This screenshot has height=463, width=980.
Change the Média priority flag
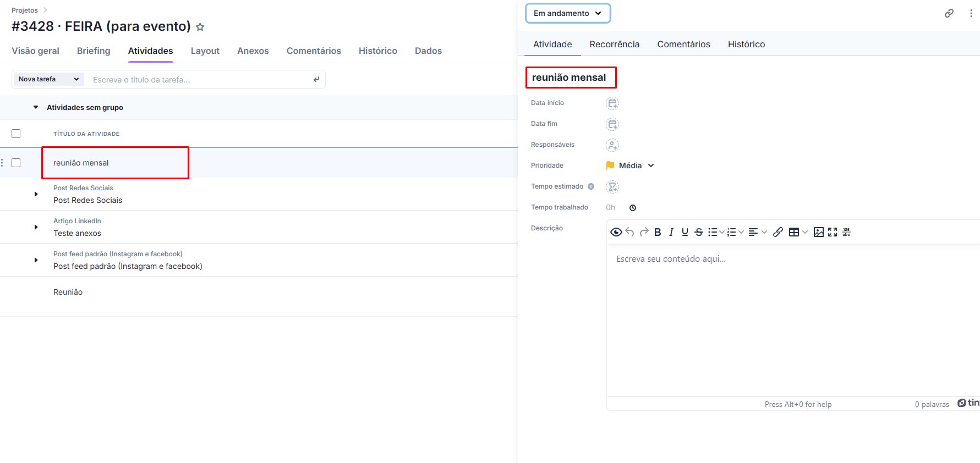pos(630,166)
